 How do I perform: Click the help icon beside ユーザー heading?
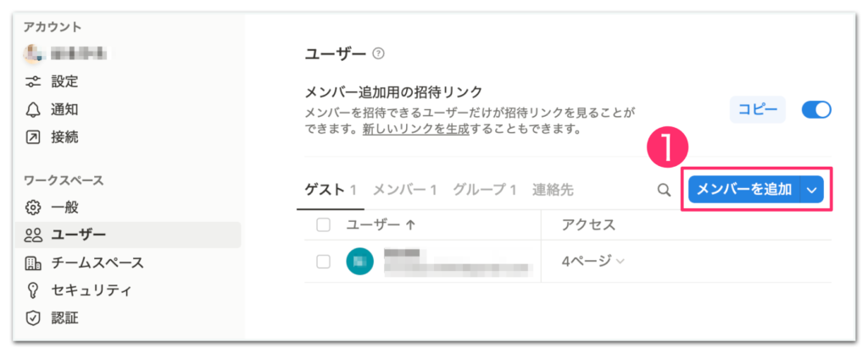[379, 53]
